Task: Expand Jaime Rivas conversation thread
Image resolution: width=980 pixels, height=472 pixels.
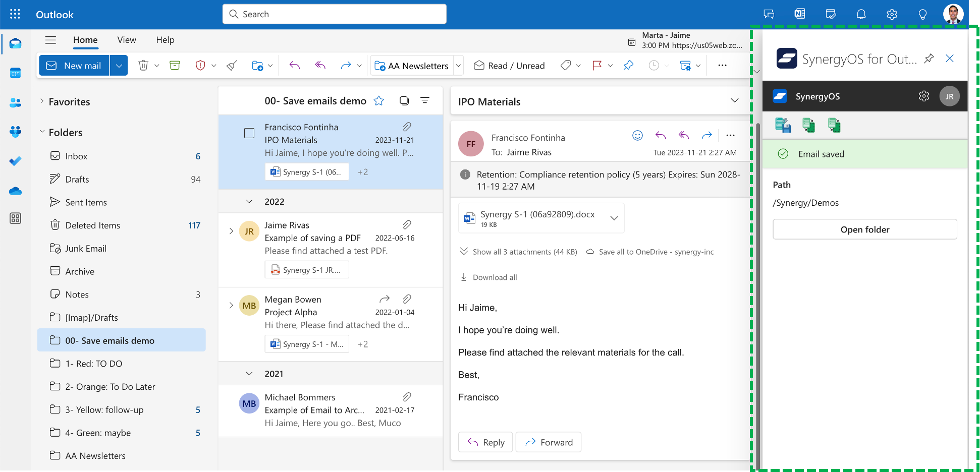Action: [231, 231]
